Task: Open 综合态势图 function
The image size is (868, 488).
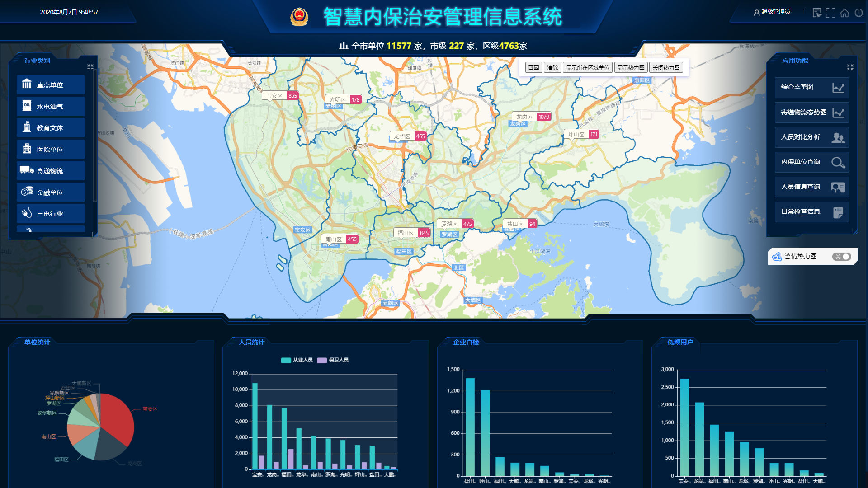Action: (811, 88)
